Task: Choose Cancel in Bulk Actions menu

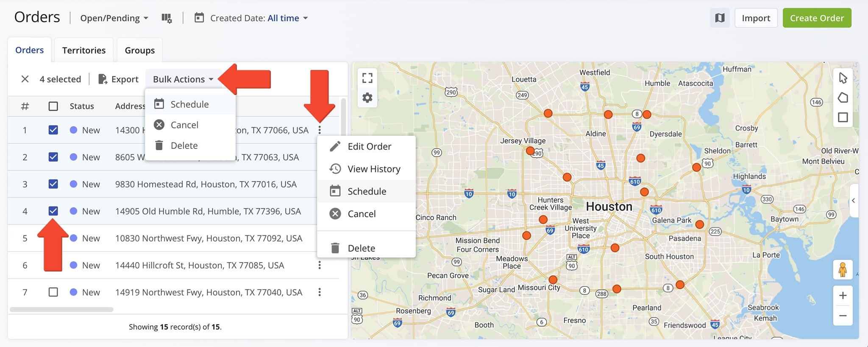Action: (x=190, y=125)
